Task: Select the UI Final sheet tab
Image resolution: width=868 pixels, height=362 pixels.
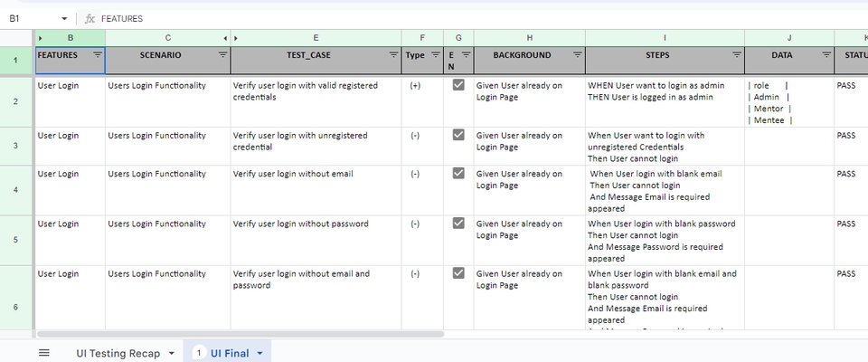Action: (x=228, y=353)
